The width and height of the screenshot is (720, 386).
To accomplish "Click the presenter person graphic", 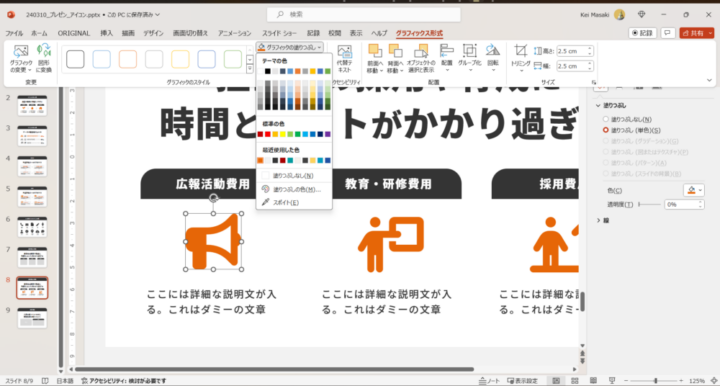I will tap(391, 244).
